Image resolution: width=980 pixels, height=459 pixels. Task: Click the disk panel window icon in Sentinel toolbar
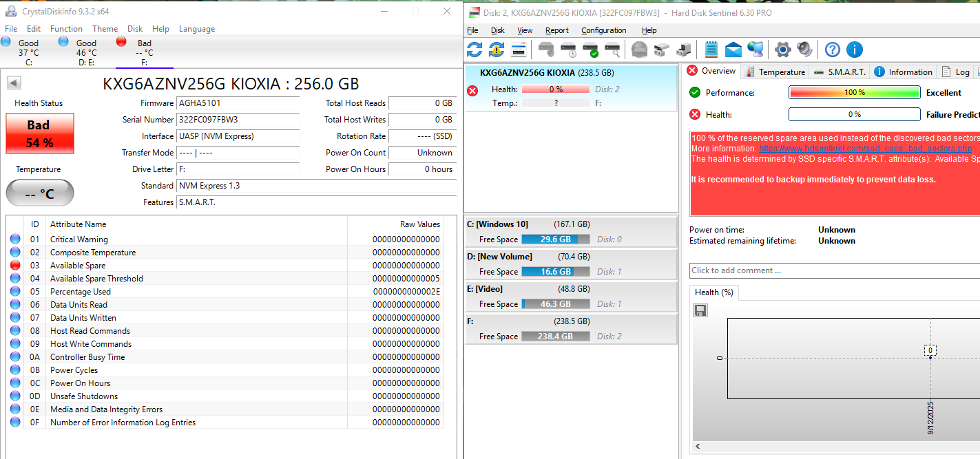pos(519,50)
